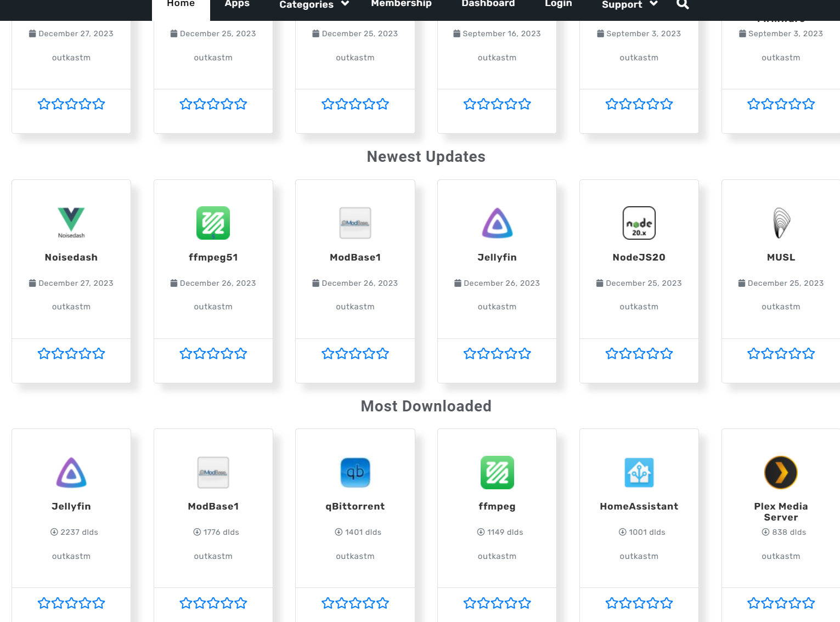The width and height of the screenshot is (840, 622).
Task: Click ModBase1 thumbnail in Most Downloaded
Action: tap(213, 472)
